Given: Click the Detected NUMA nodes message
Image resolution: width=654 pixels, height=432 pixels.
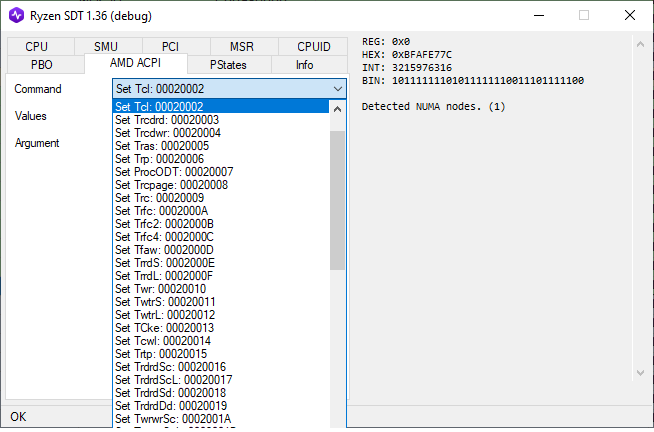Looking at the screenshot, I should coord(433,106).
